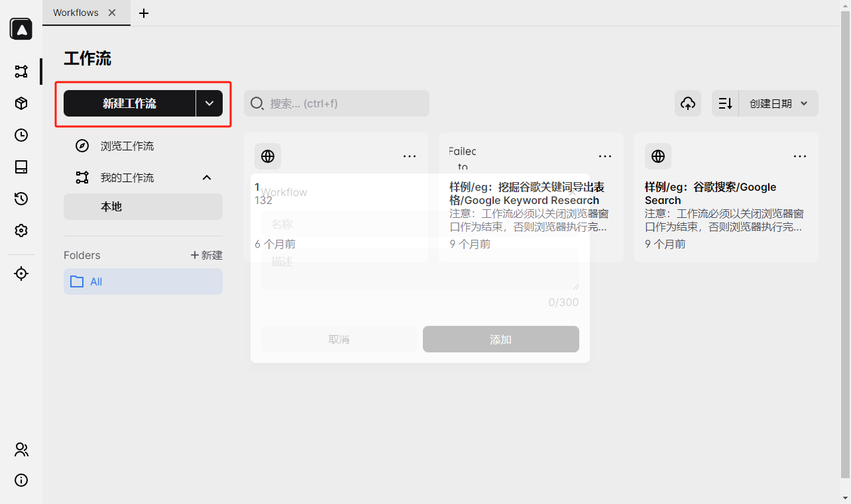851x504 pixels.
Task: Open the Workflows icon in sidebar
Action: (21, 72)
